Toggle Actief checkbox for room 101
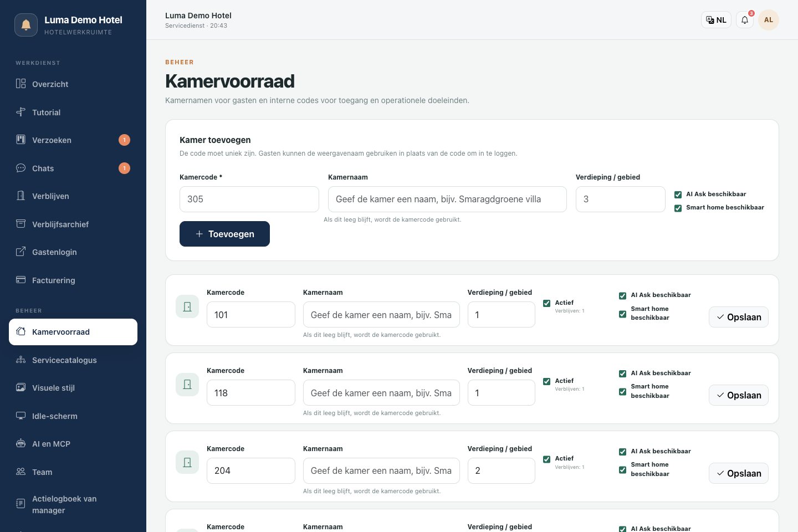 [546, 303]
